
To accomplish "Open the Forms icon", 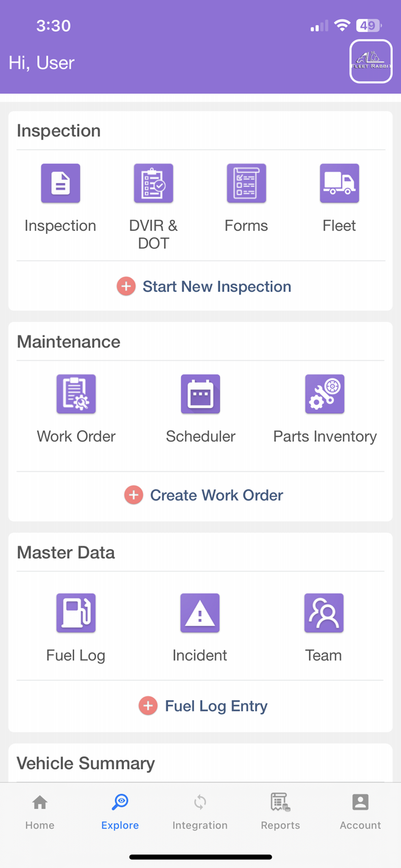I will (246, 183).
